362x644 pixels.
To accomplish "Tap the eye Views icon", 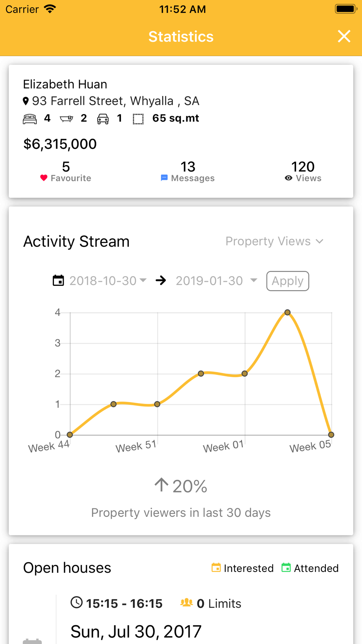I will coord(289,178).
